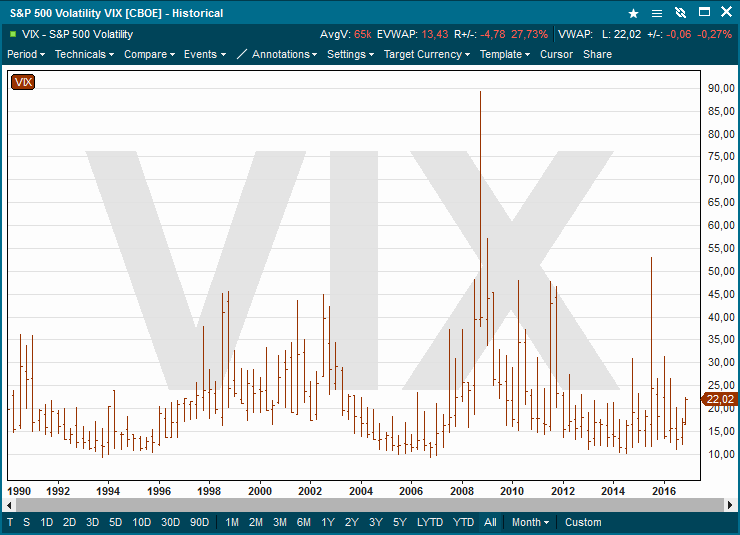
Task: Open the Events dropdown
Action: pyautogui.click(x=205, y=54)
